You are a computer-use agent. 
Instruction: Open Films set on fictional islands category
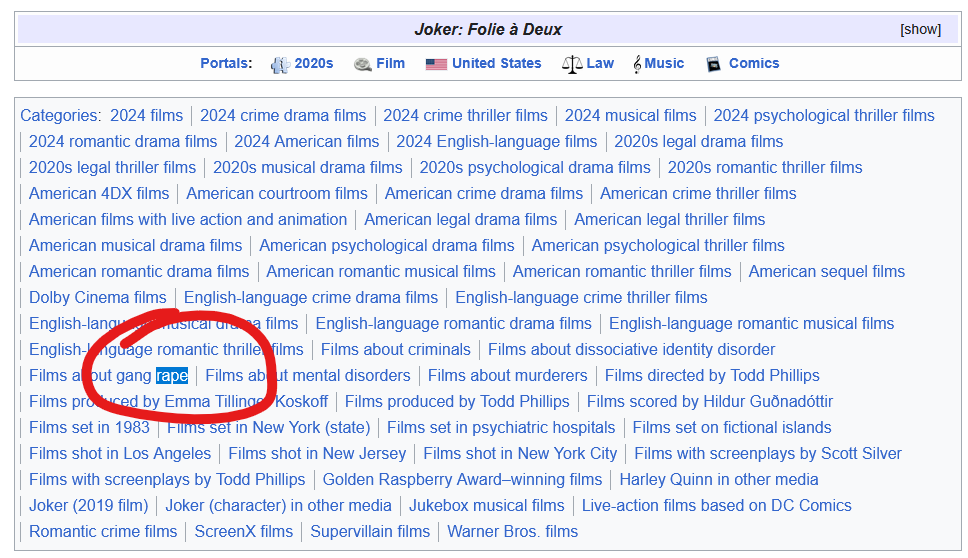tap(732, 427)
